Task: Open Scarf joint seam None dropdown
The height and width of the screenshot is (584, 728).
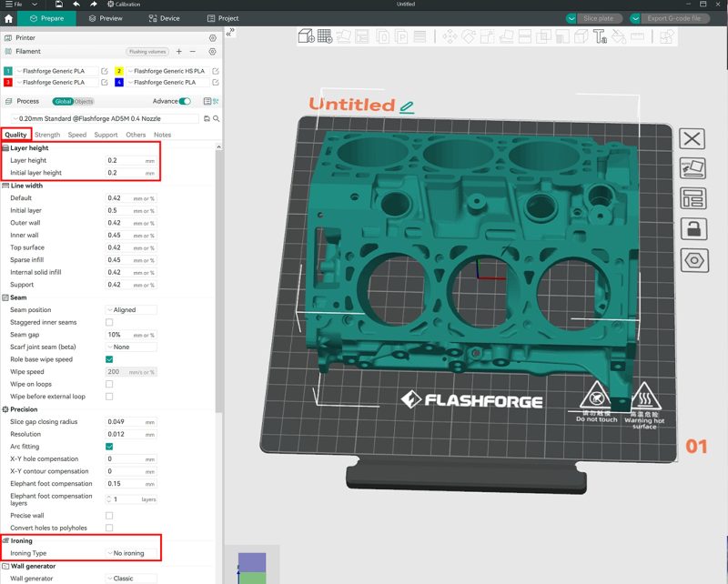Action: point(131,347)
